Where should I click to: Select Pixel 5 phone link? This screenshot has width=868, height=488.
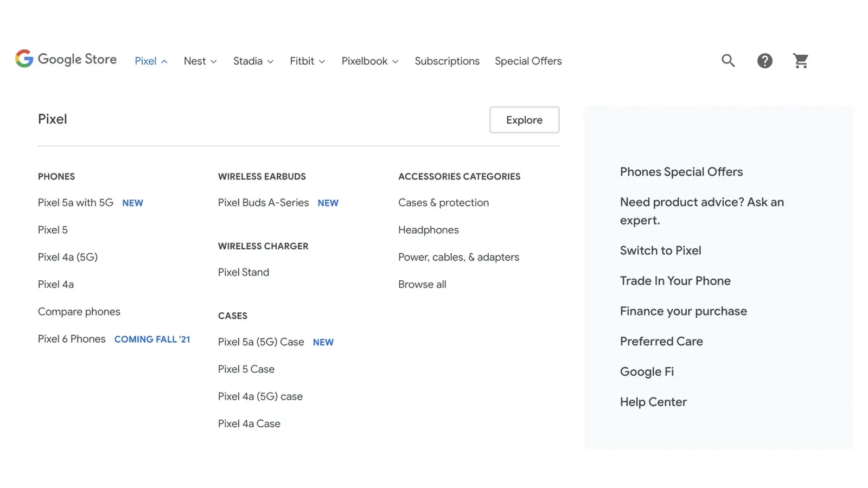tap(53, 230)
